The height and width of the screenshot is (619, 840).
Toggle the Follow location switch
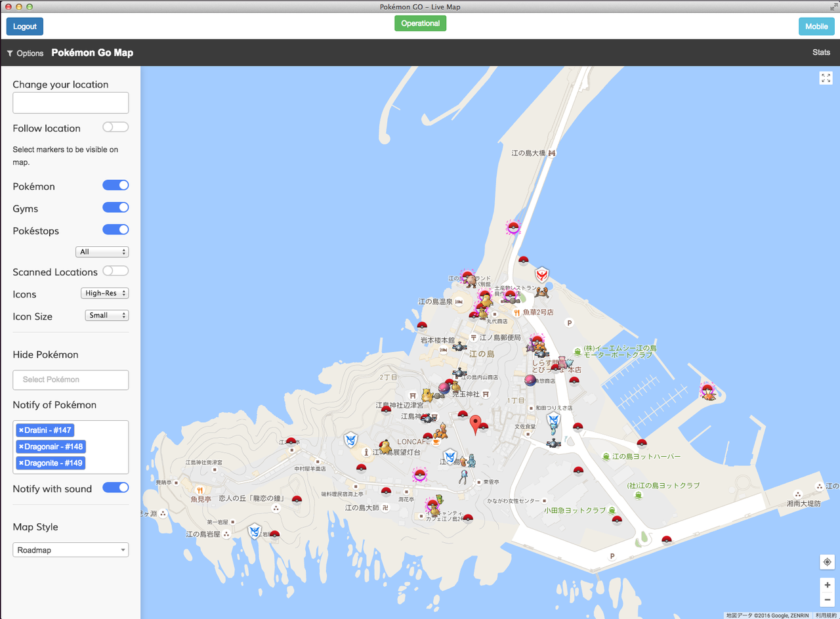tap(115, 127)
